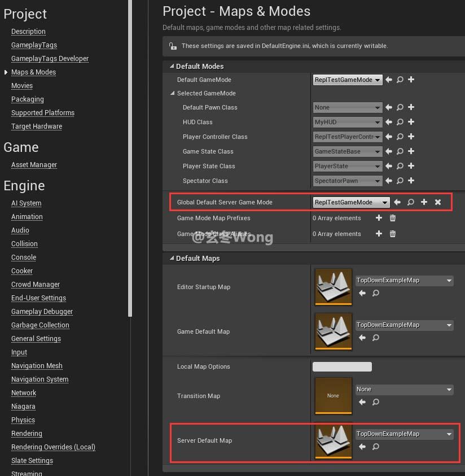Screen dimensions: 465x476
Task: Open the Supported Platforms settings page
Action: [x=42, y=112]
